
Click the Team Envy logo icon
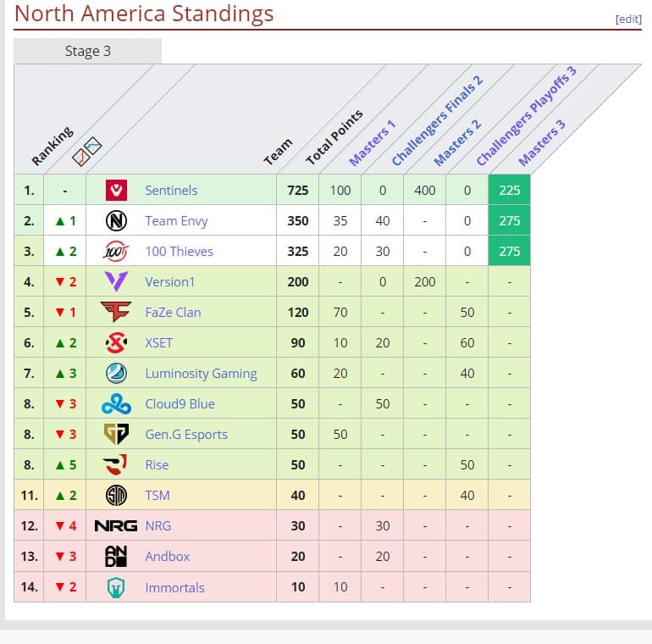click(116, 220)
